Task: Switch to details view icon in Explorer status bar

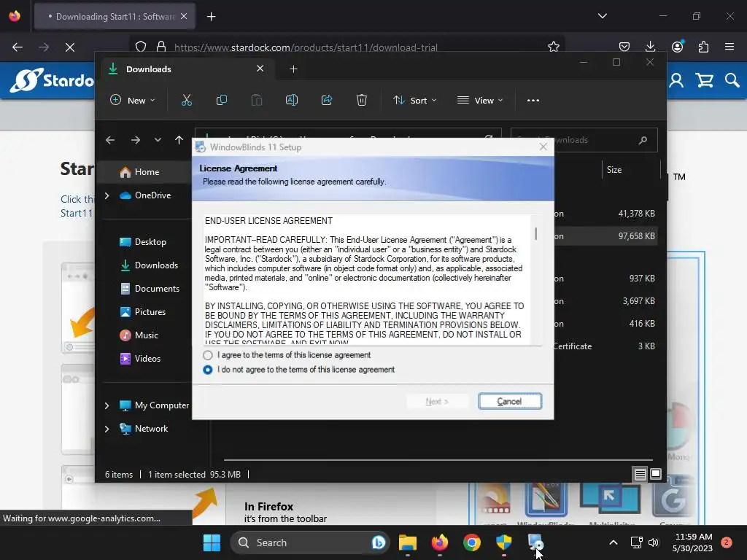Action: [x=640, y=474]
